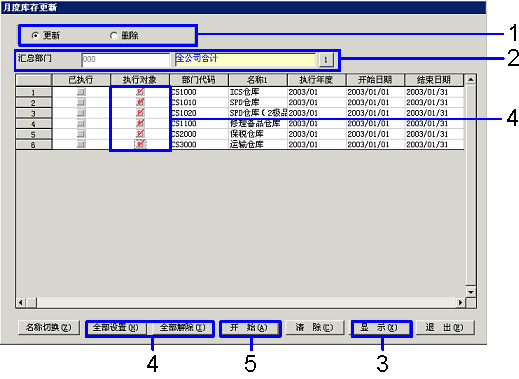Click the 执行对象 column header
This screenshot has height=379, width=519.
click(x=140, y=80)
